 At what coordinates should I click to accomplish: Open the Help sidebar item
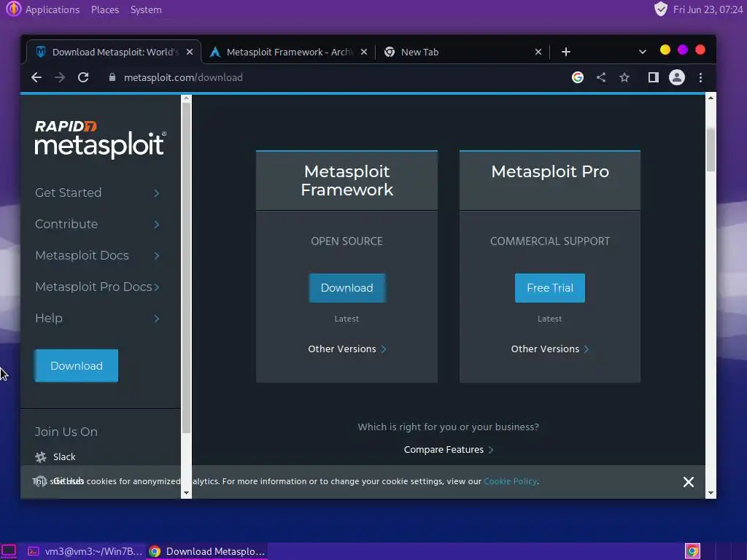pos(49,318)
